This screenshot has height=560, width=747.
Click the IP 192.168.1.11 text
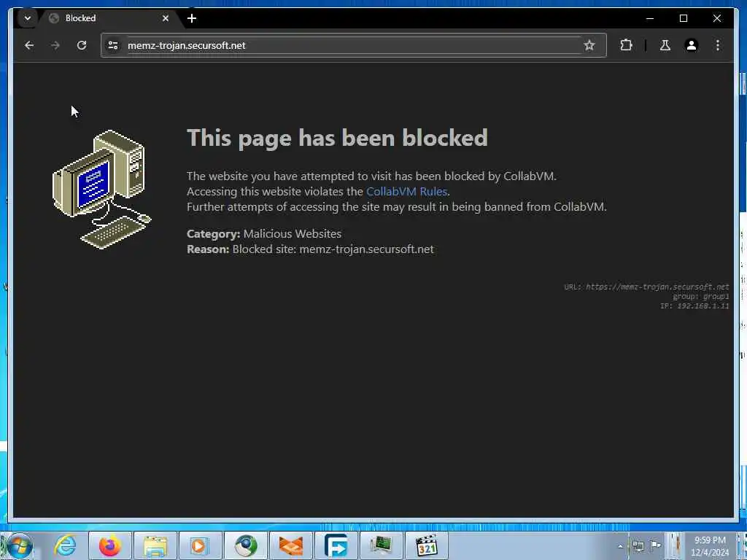click(x=694, y=306)
